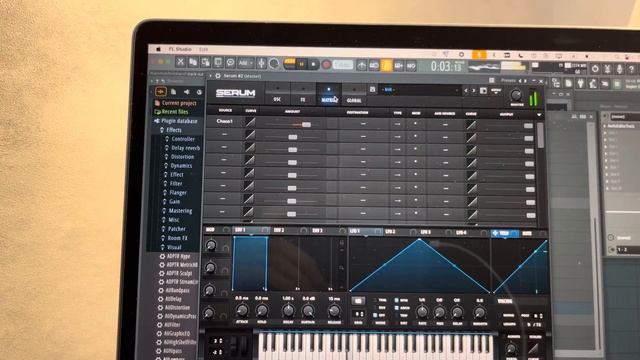Open the FL Studio menu in macOS menu bar
Screen dimensions: 640x360
point(180,49)
